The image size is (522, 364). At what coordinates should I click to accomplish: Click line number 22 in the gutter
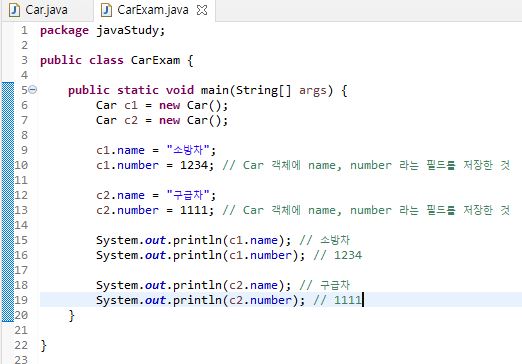(x=21, y=345)
